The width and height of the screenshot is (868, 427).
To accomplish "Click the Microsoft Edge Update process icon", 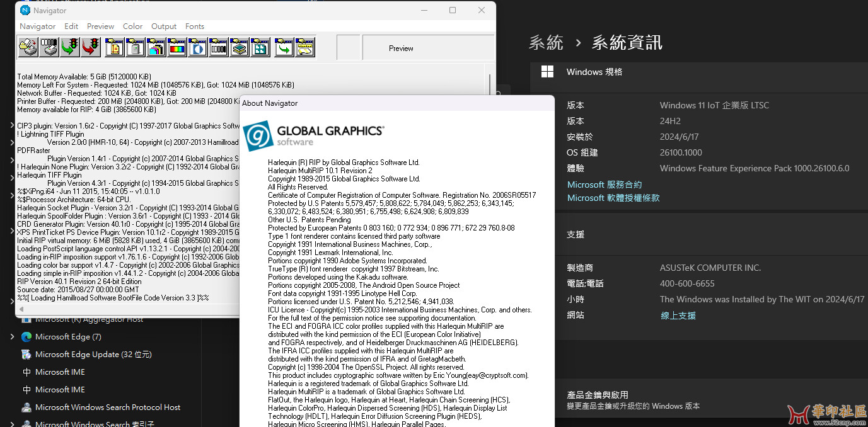I will pyautogui.click(x=26, y=355).
